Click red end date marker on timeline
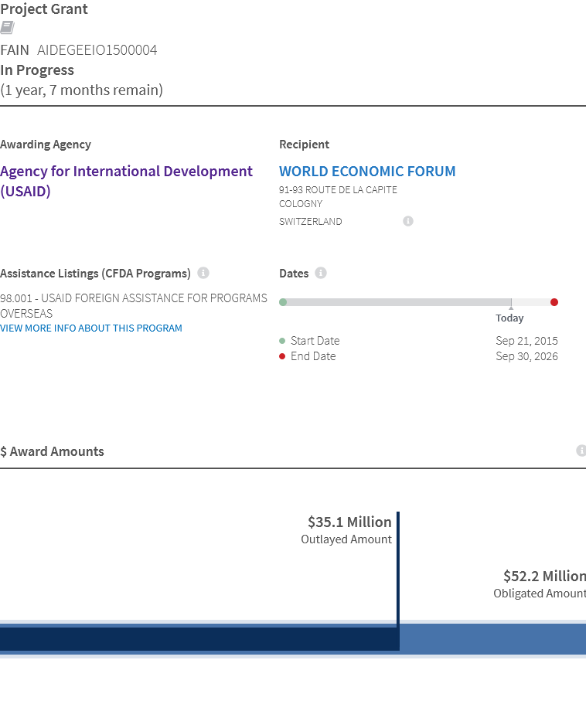The width and height of the screenshot is (586, 728). coord(554,302)
